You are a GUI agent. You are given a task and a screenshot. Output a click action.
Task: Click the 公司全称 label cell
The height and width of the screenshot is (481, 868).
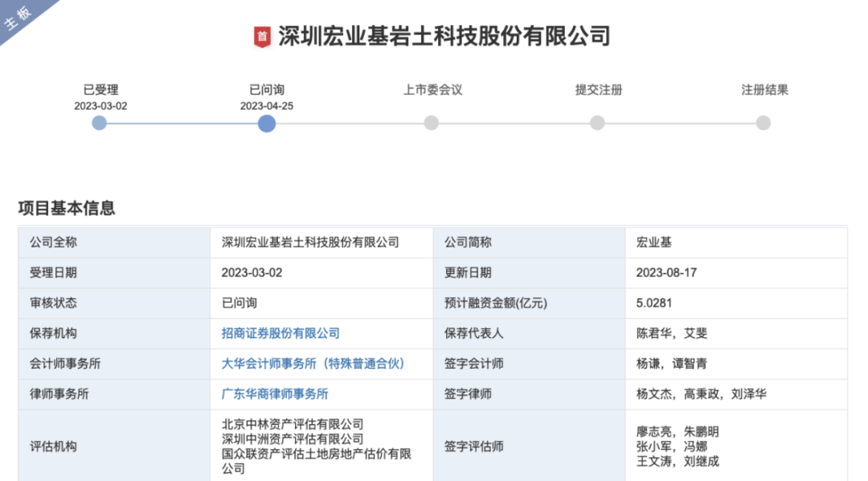click(x=114, y=243)
